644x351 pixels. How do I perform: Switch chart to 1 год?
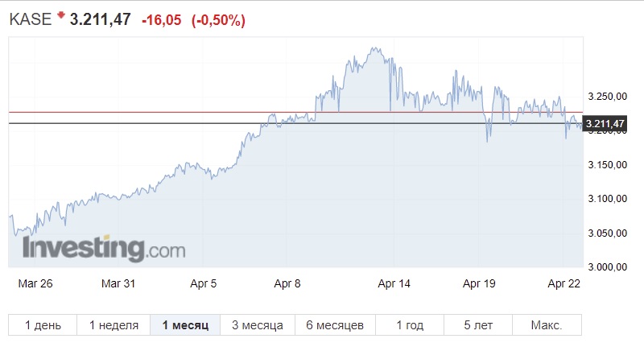[x=410, y=325]
